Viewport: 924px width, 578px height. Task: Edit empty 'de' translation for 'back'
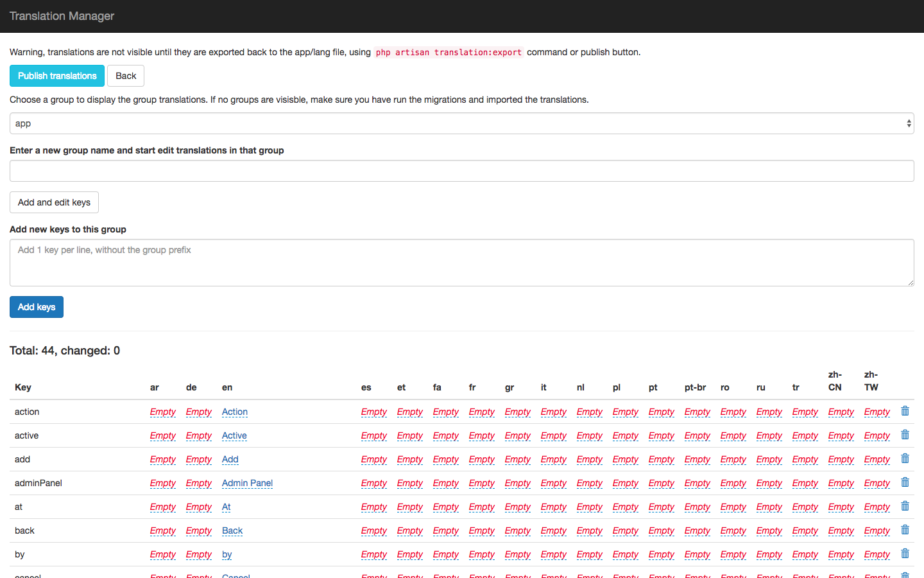click(198, 530)
